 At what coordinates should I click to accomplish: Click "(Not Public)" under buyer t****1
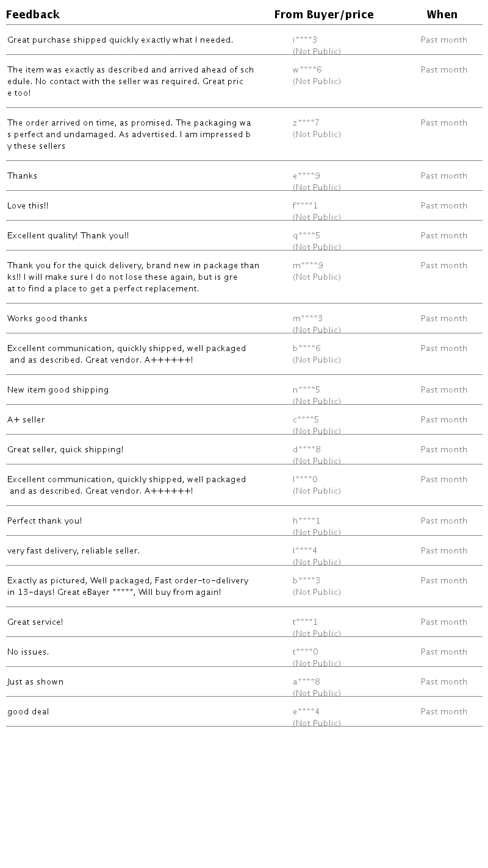(317, 634)
